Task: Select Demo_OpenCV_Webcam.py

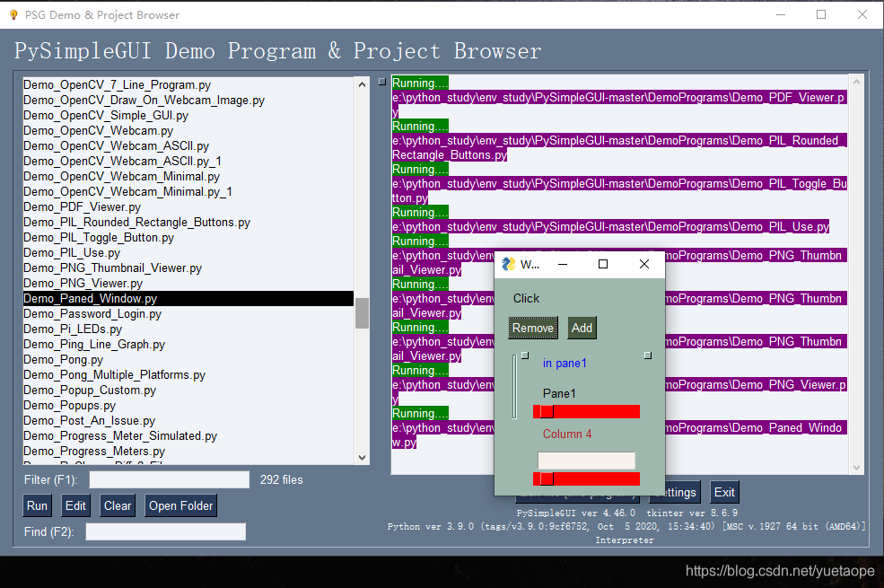Action: click(188, 130)
